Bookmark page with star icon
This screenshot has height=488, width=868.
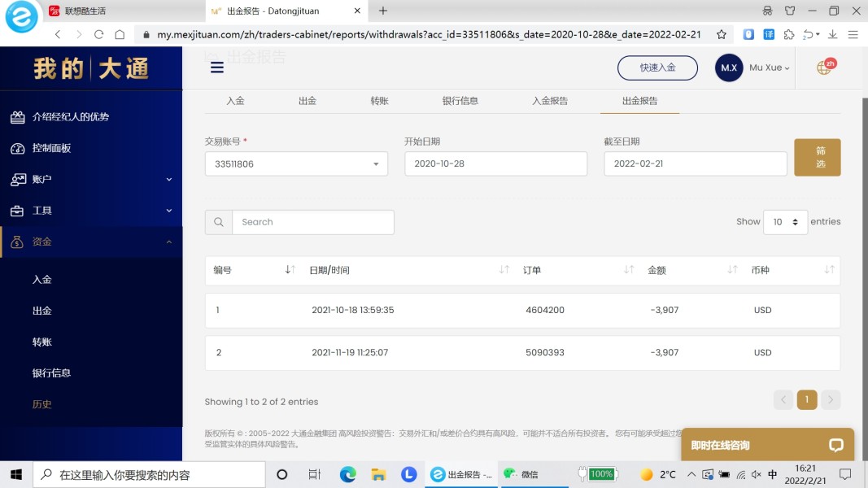(x=721, y=34)
